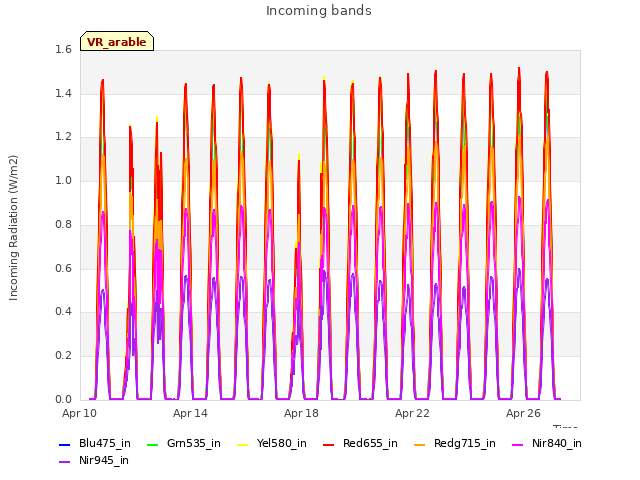Click the magenta Nir840_in color swatch
Image resolution: width=640 pixels, height=480 pixels.
point(518,444)
